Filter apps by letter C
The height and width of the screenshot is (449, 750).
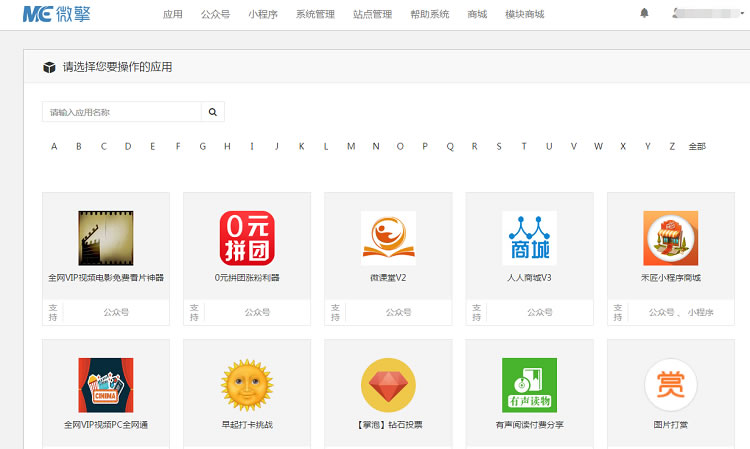point(103,146)
